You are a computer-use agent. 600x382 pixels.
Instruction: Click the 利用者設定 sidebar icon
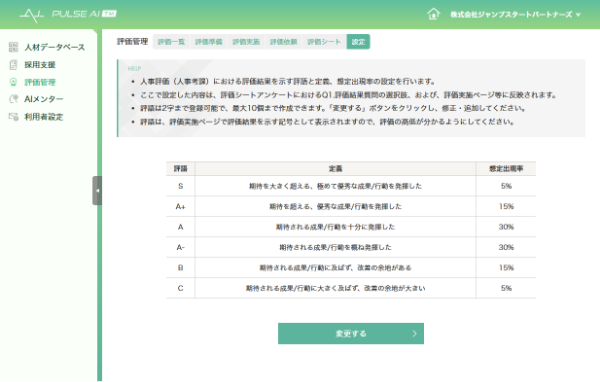(x=13, y=117)
